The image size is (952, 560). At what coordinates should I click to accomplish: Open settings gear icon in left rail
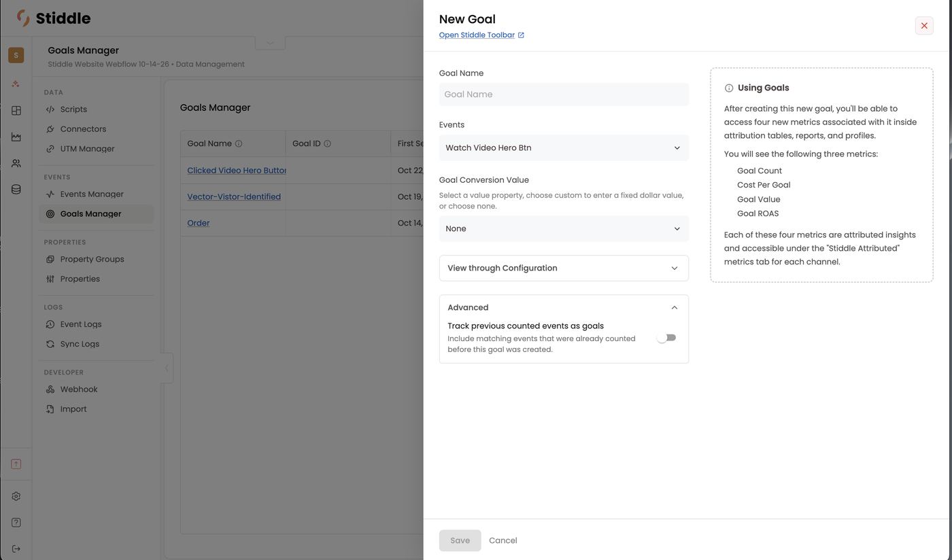[x=16, y=496]
